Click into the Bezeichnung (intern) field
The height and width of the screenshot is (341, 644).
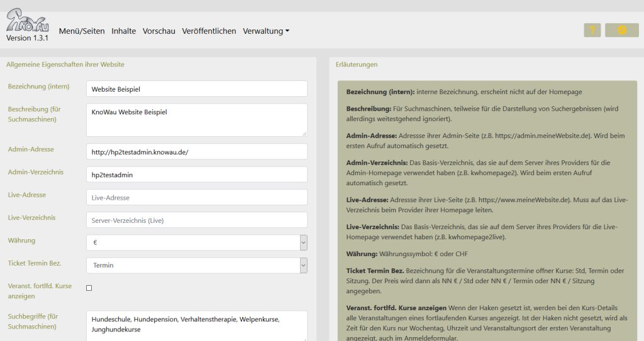coord(196,89)
